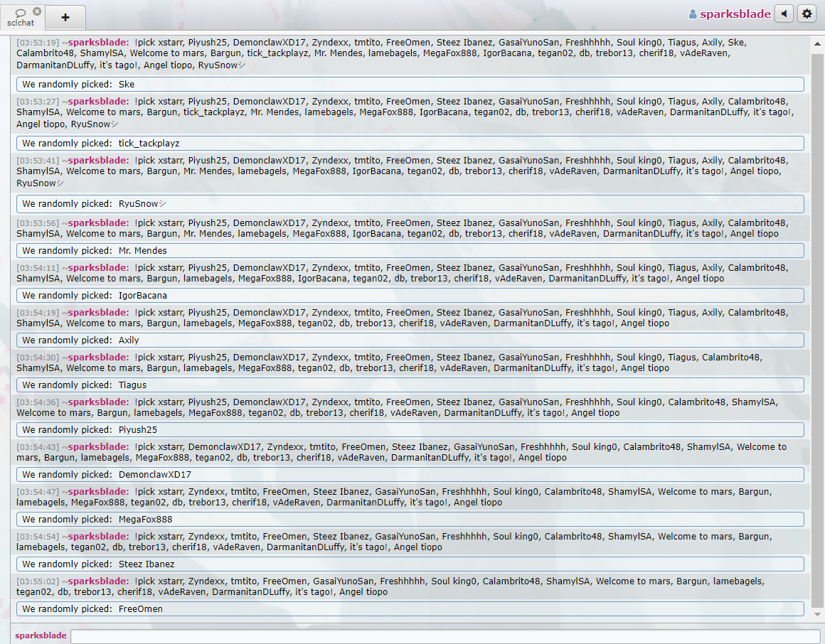Close the sclchat tab
Viewport: 825px width, 644px height.
click(x=37, y=11)
